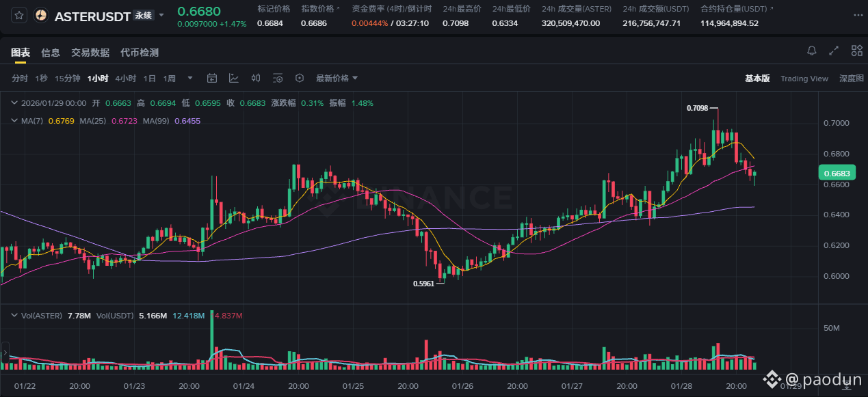Change candlestick chart type icon
The width and height of the screenshot is (868, 397).
[256, 79]
